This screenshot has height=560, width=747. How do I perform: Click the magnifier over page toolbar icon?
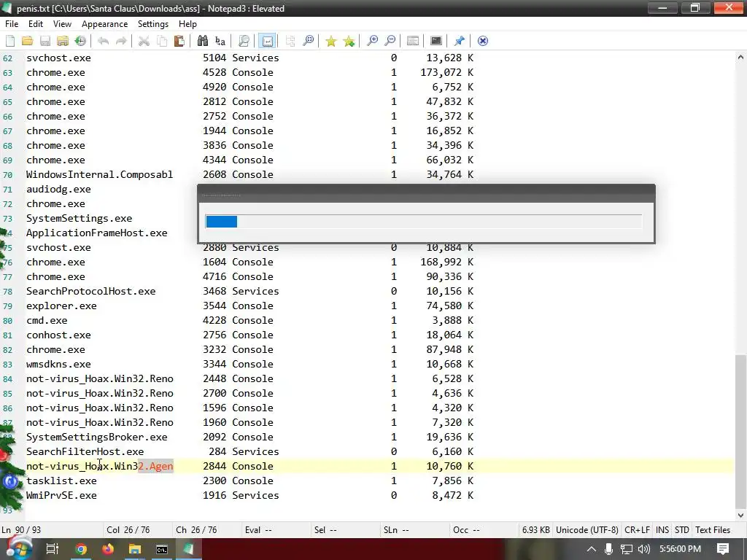[x=244, y=41]
